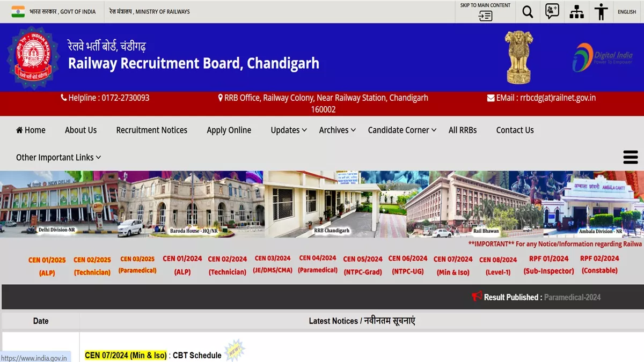Click the Rail Bhawan banner photo
Image resolution: width=644 pixels, height=362 pixels.
[x=474, y=204]
